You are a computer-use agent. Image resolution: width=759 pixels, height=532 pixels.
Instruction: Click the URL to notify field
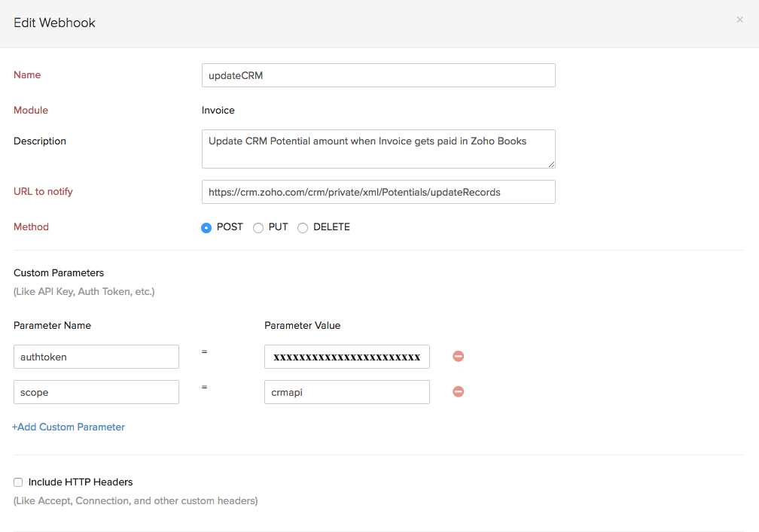tap(378, 192)
